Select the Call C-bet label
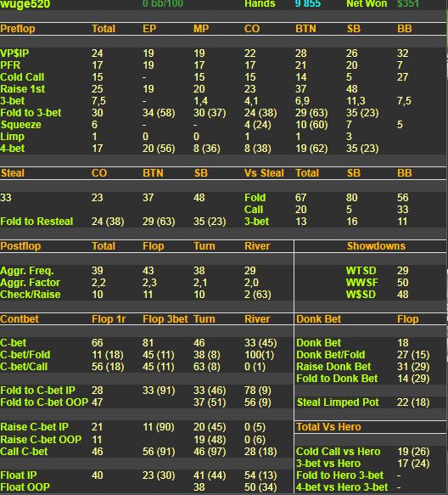The image size is (448, 495). click(x=24, y=452)
